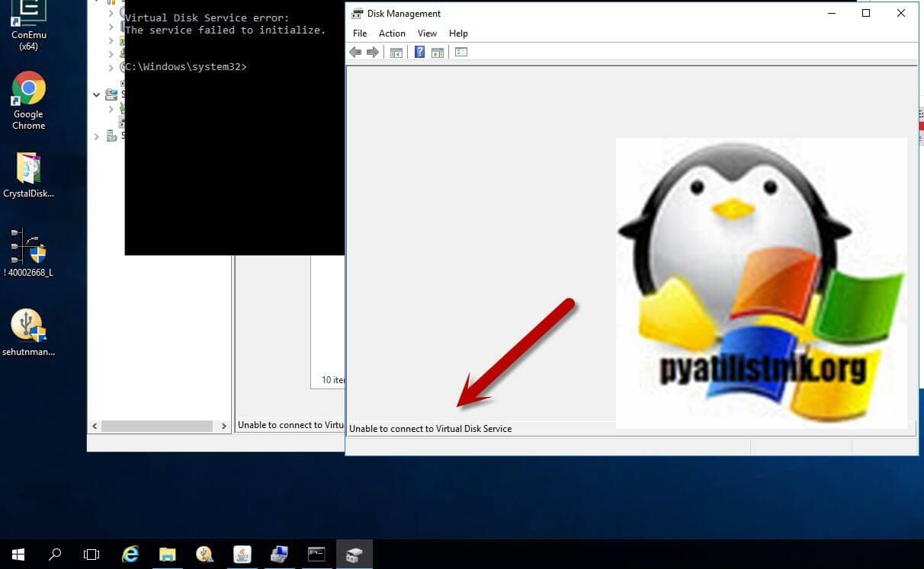Image resolution: width=924 pixels, height=569 pixels.
Task: Collapse the expanded Storage tree node chevron
Action: [x=97, y=95]
